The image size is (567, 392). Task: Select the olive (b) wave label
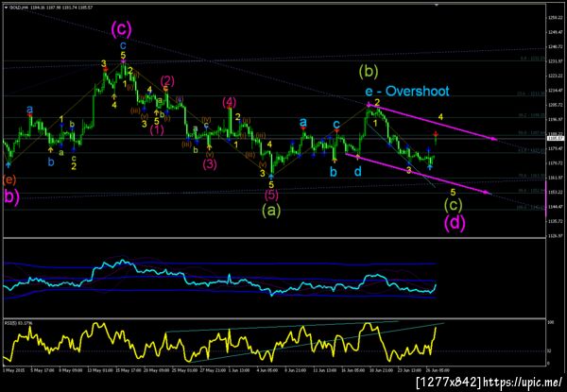(369, 72)
